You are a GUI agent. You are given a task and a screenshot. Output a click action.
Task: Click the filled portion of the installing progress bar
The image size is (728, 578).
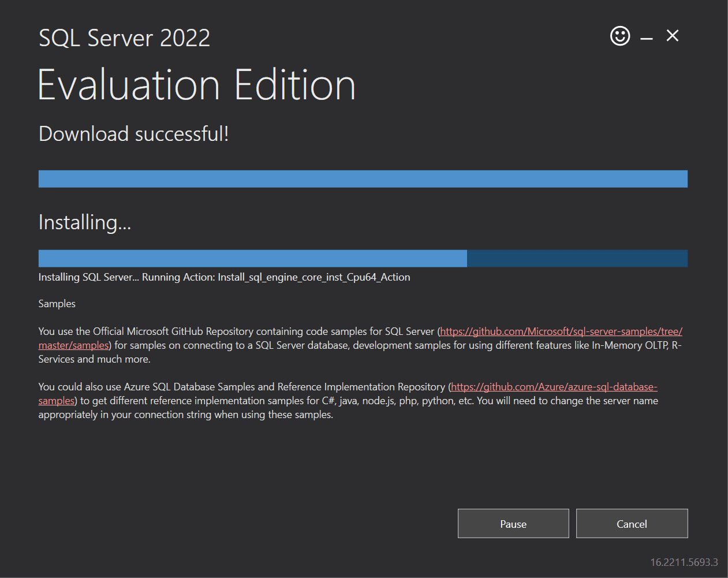point(252,259)
